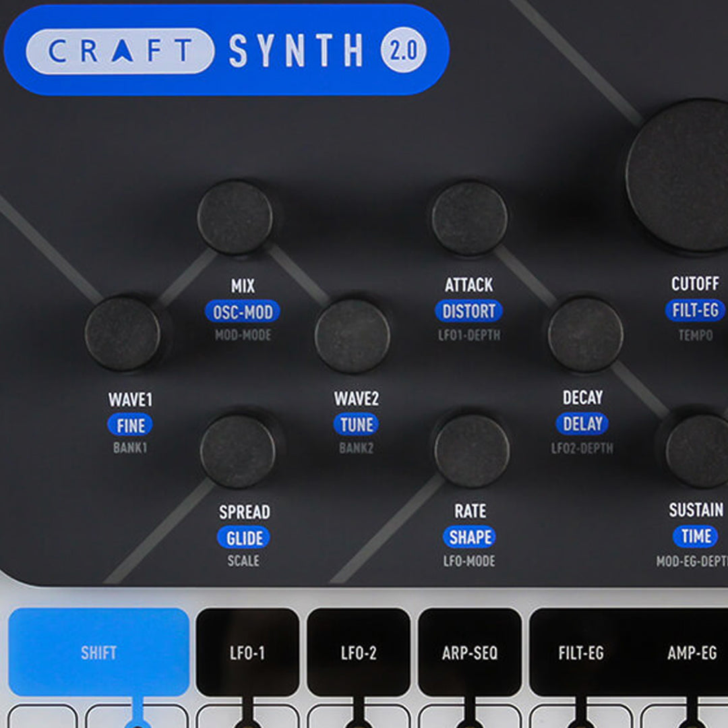Click the OSC-MOD label under MIX
This screenshot has height=728, width=728.
point(243,311)
